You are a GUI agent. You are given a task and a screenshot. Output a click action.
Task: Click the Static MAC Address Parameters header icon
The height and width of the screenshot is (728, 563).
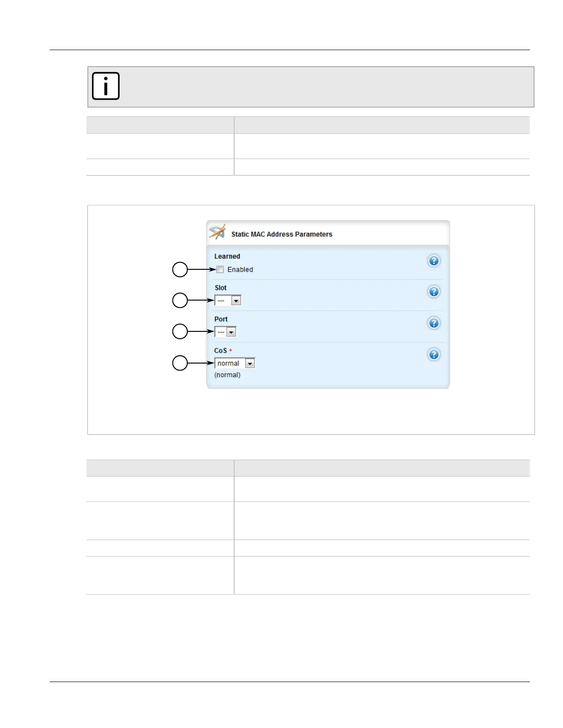218,232
